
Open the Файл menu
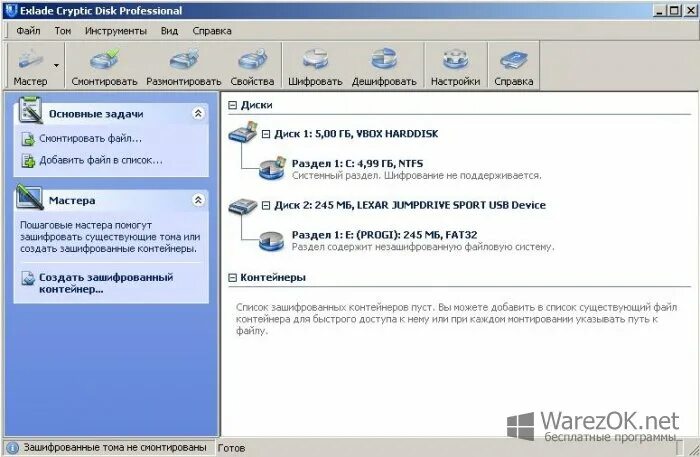[28, 31]
